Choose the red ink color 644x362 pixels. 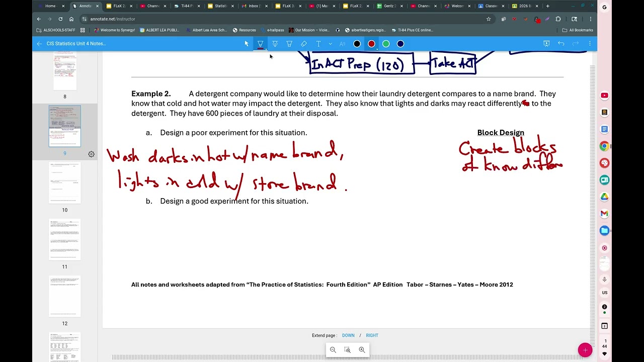(371, 44)
